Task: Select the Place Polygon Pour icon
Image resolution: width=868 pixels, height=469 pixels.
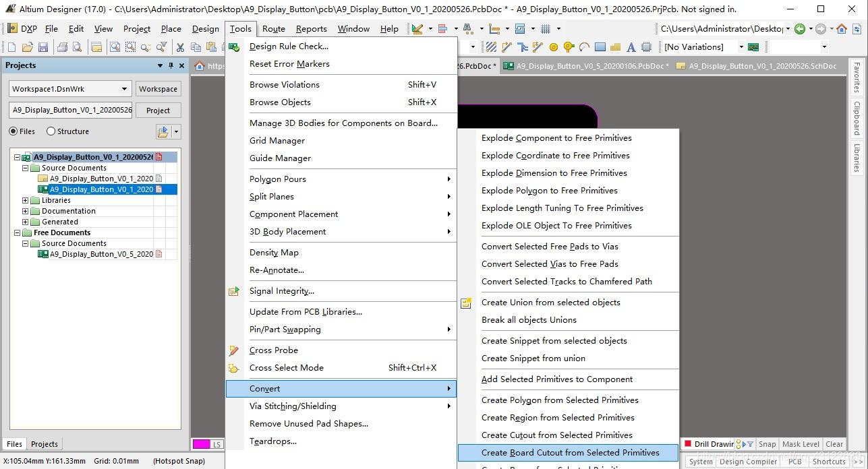Action: [x=615, y=47]
